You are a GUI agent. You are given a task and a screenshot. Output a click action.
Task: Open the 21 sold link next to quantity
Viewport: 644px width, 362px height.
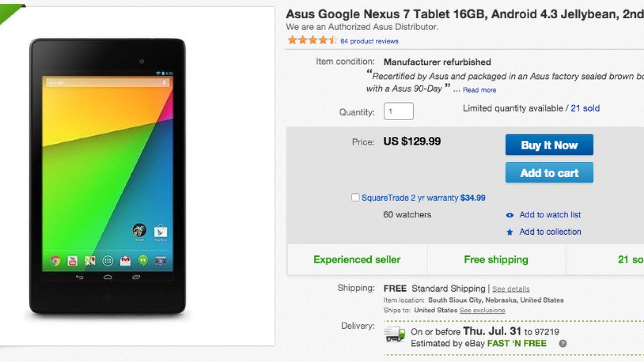point(585,108)
